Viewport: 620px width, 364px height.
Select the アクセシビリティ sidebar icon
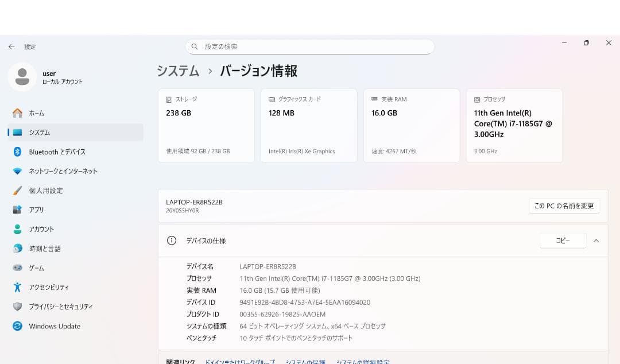(18, 287)
